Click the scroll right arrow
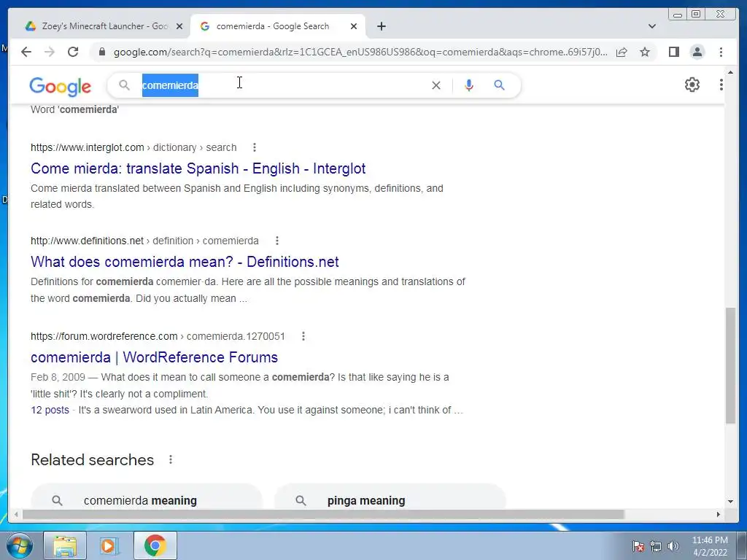This screenshot has width=747, height=560. click(719, 514)
